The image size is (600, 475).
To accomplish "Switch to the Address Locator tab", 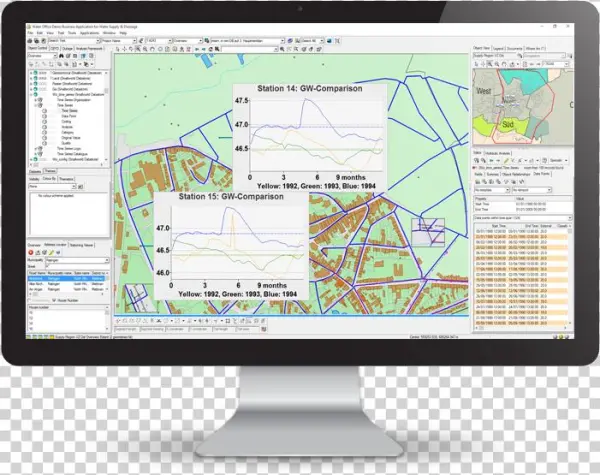I will [x=56, y=243].
